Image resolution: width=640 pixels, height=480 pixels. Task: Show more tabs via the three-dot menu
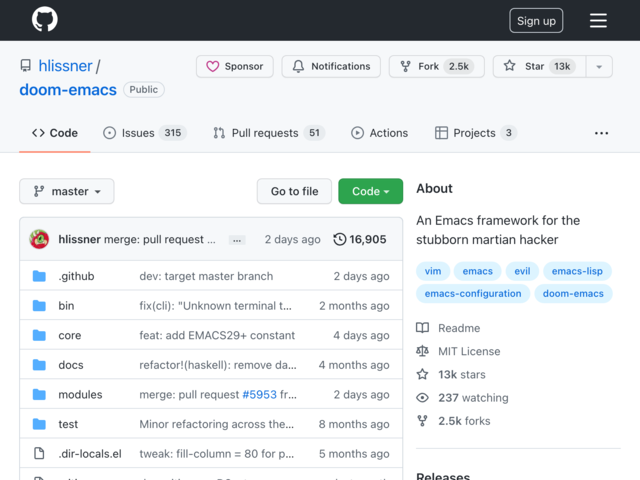click(x=601, y=133)
